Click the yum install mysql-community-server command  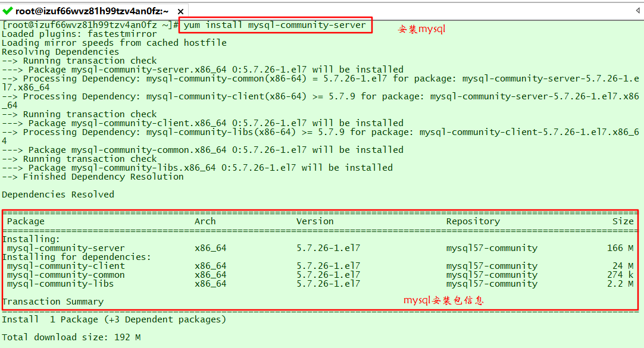[x=274, y=25]
